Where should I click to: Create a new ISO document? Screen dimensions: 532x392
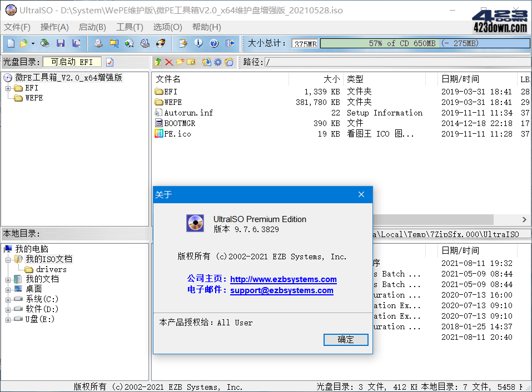pos(10,43)
